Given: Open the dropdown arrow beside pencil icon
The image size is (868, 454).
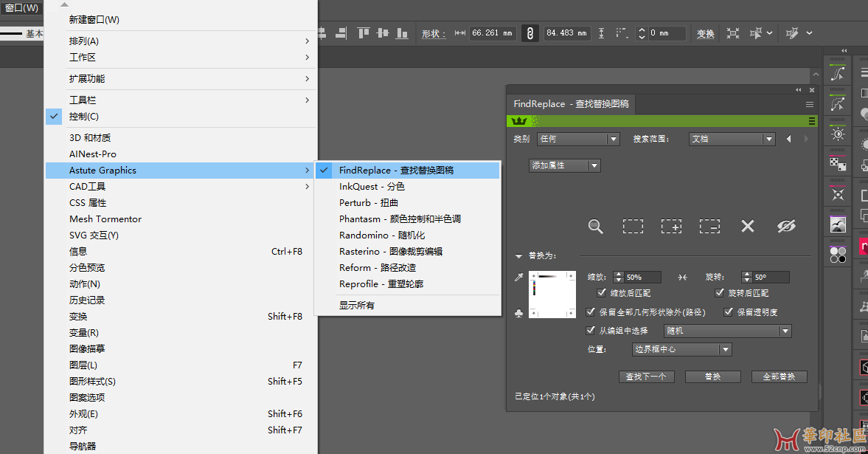Looking at the screenshot, I should 809,33.
